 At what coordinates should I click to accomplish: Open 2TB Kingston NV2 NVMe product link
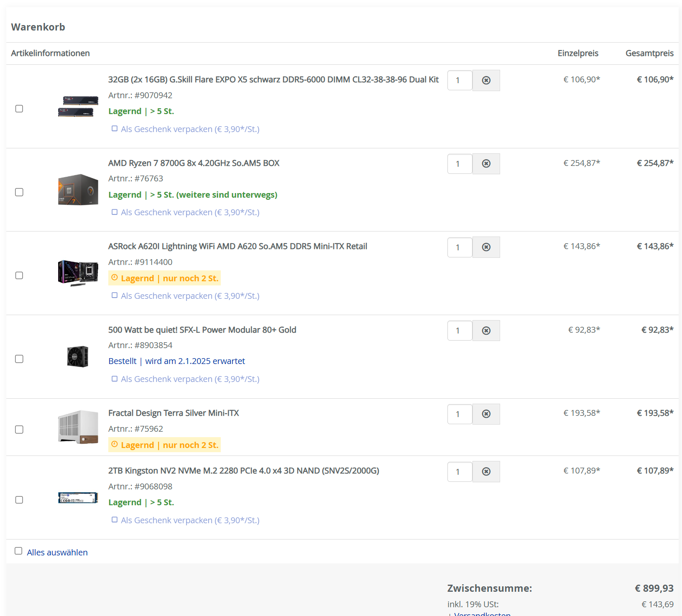tap(244, 471)
